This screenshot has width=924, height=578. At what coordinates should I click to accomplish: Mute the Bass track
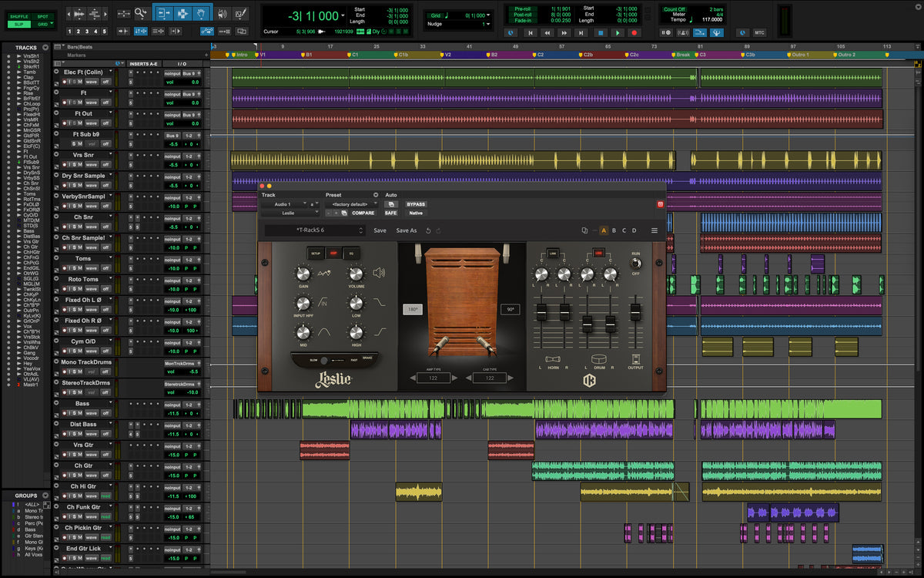(80, 413)
